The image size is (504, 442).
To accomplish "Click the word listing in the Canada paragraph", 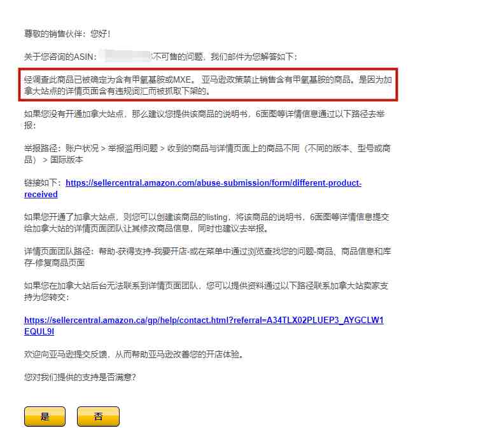I will click(x=216, y=217).
